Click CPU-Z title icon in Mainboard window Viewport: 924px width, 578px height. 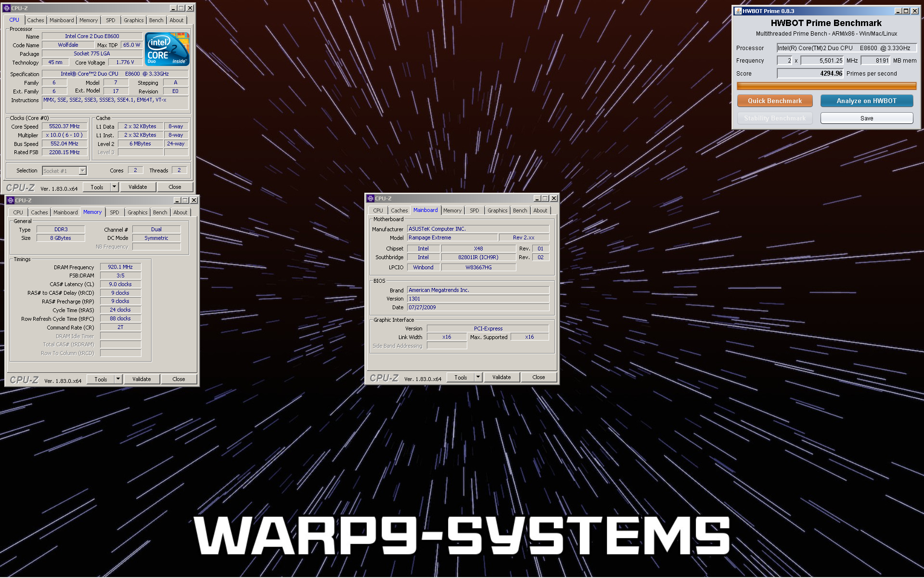coord(371,198)
